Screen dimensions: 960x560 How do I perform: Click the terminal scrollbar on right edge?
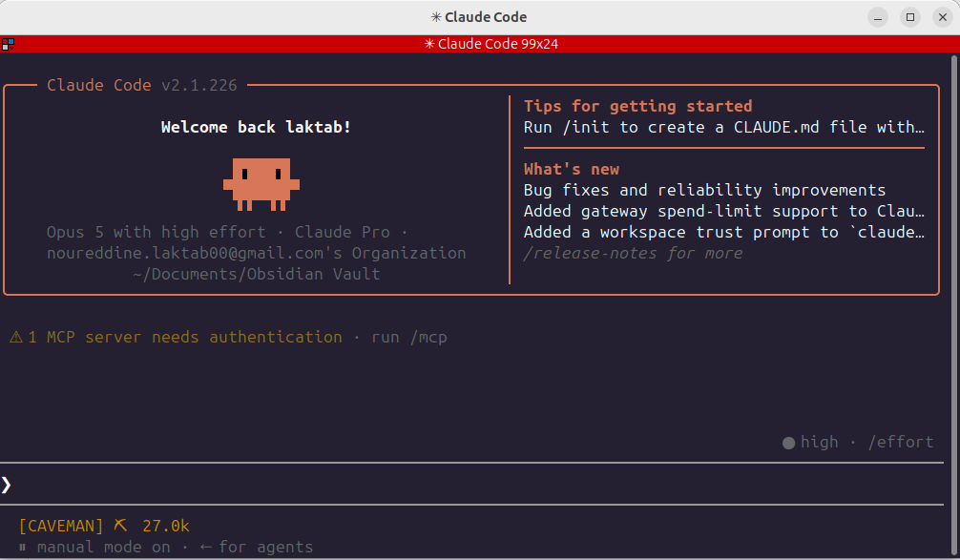tap(954, 306)
